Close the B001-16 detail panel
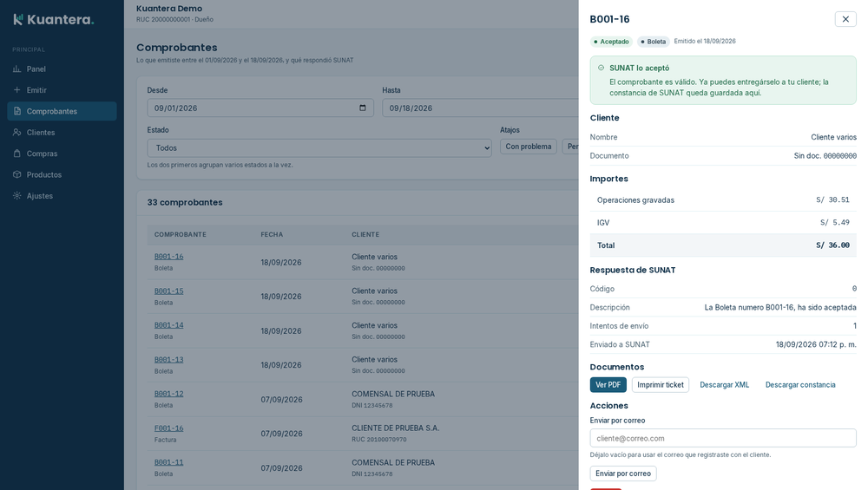The image size is (868, 490). [845, 19]
